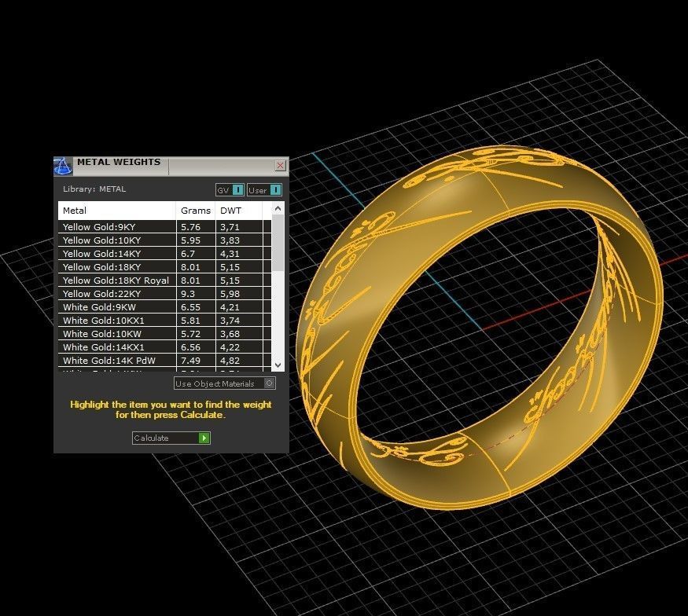Click the green arrow on the Calculate button
Image resolution: width=688 pixels, height=616 pixels.
204,438
